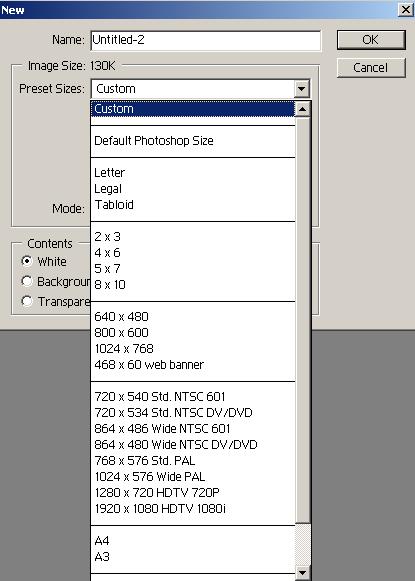Select the A4 paper preset
This screenshot has width=415, height=581.
tap(193, 541)
